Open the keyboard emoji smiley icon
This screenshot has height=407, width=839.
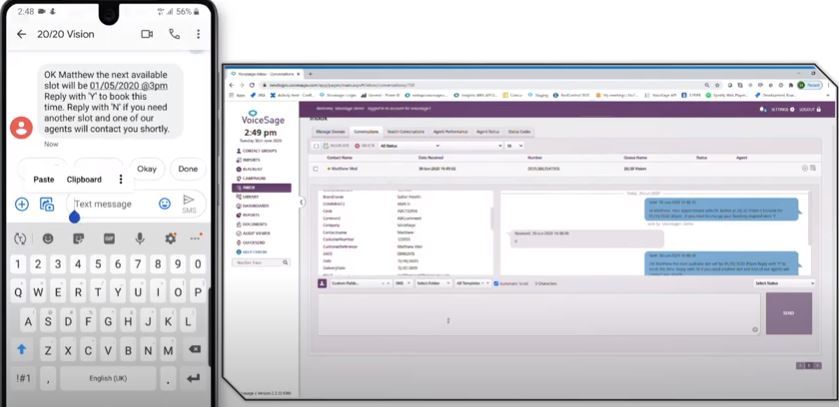tap(48, 239)
